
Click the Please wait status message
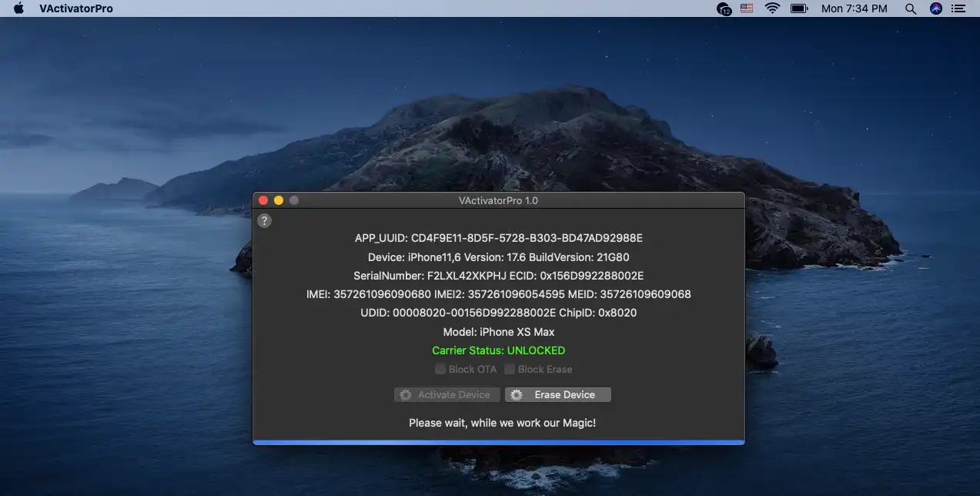pyautogui.click(x=502, y=423)
